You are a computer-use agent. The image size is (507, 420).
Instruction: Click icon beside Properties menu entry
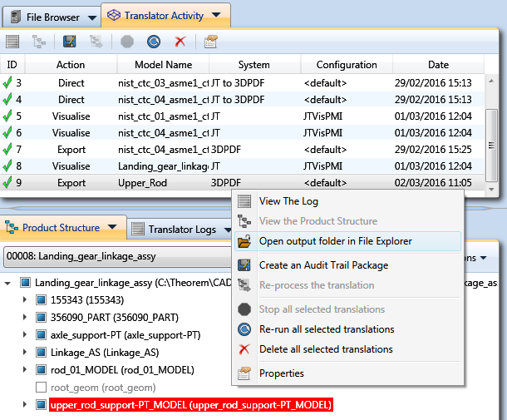[x=244, y=373]
